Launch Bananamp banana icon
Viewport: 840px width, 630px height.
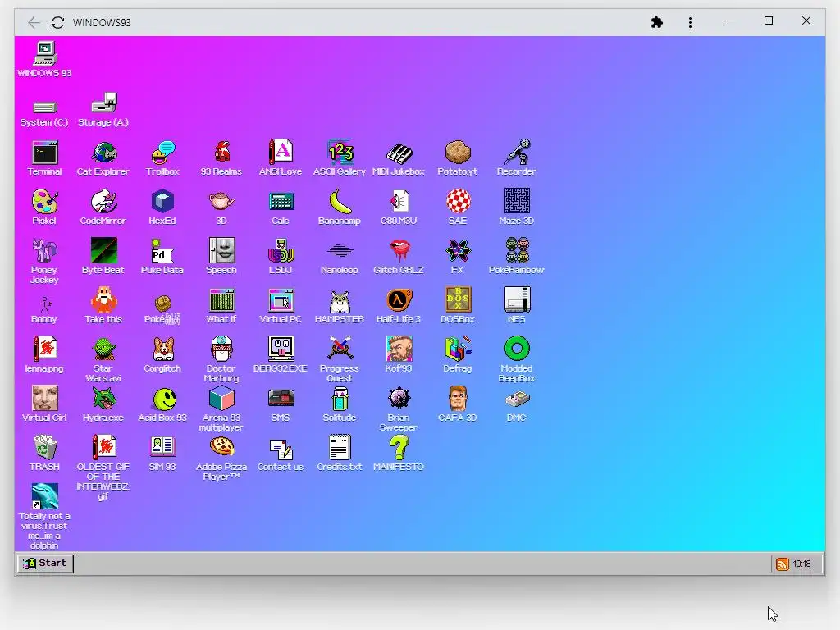(x=340, y=203)
